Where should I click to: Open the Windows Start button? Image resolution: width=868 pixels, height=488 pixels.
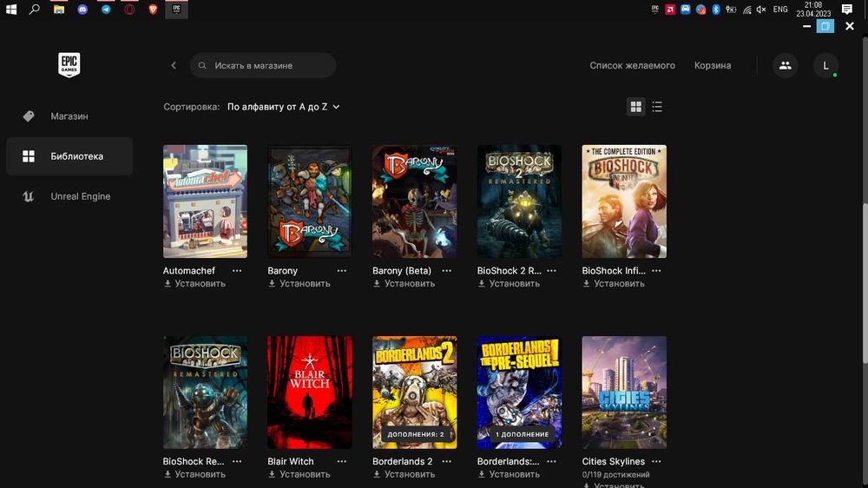coord(11,10)
